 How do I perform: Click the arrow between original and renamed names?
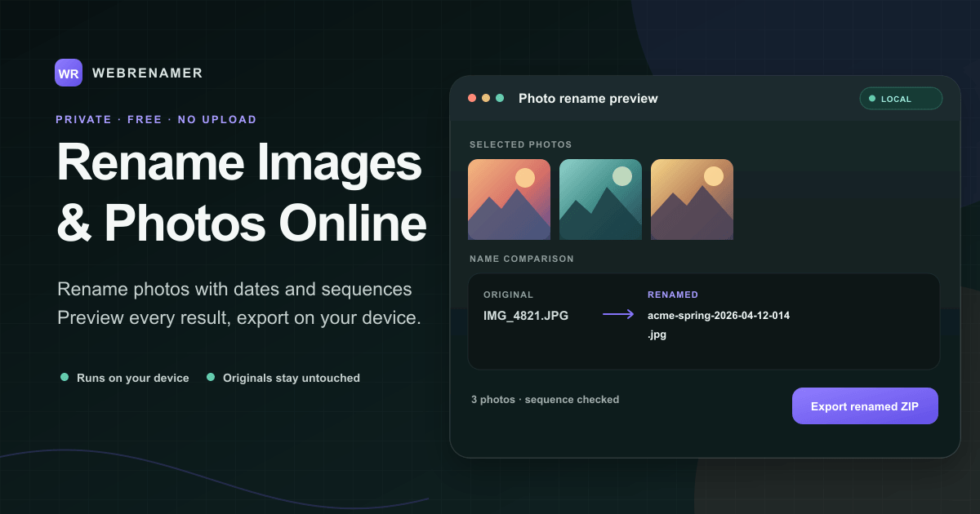point(618,314)
